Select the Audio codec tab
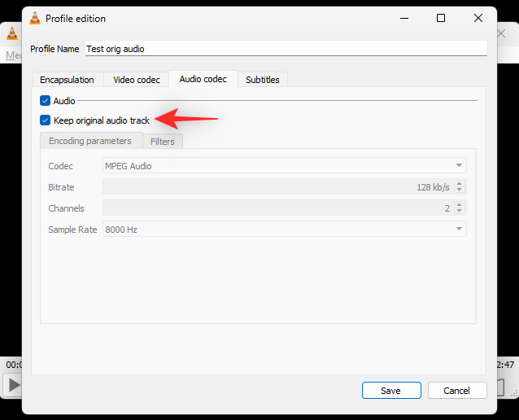This screenshot has width=519, height=420. click(x=203, y=79)
